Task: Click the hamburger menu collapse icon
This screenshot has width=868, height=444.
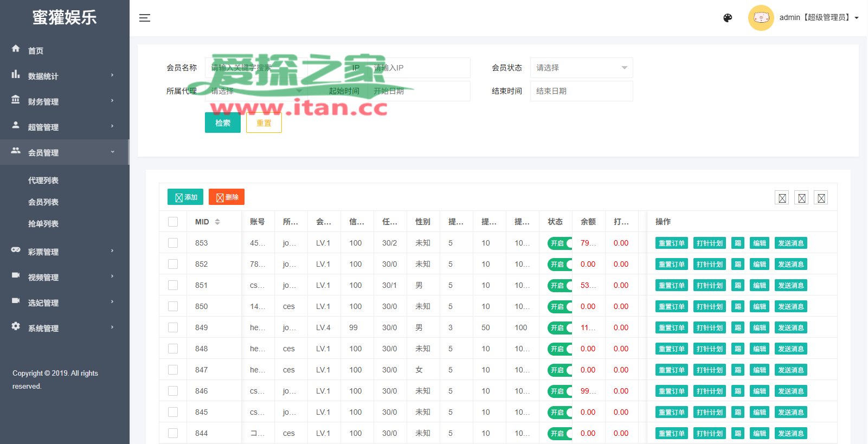Action: 145,18
